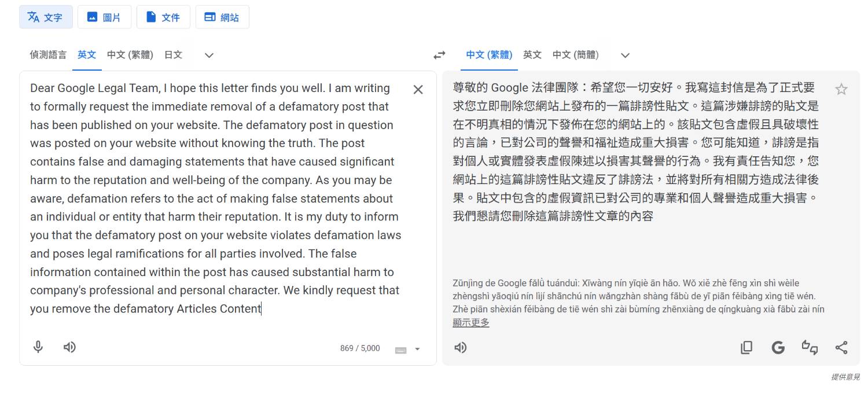Viewport: 868px width, 393px height.
Task: Share the translation result
Action: [841, 347]
